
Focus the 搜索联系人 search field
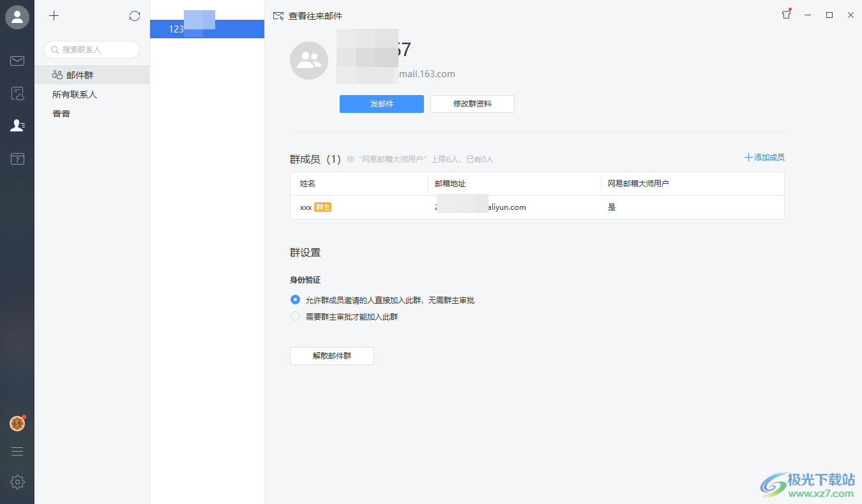(92, 49)
